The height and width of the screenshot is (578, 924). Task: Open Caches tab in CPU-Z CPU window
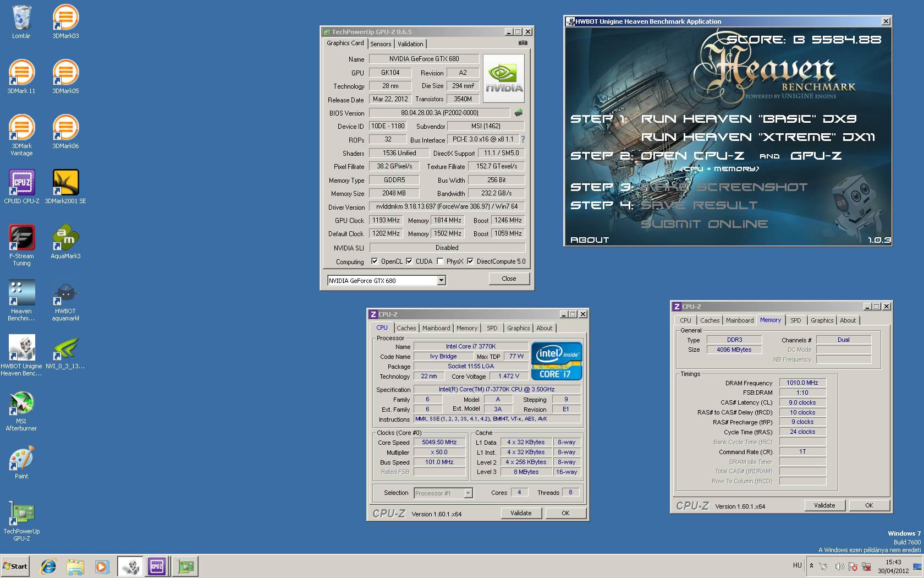coord(406,328)
